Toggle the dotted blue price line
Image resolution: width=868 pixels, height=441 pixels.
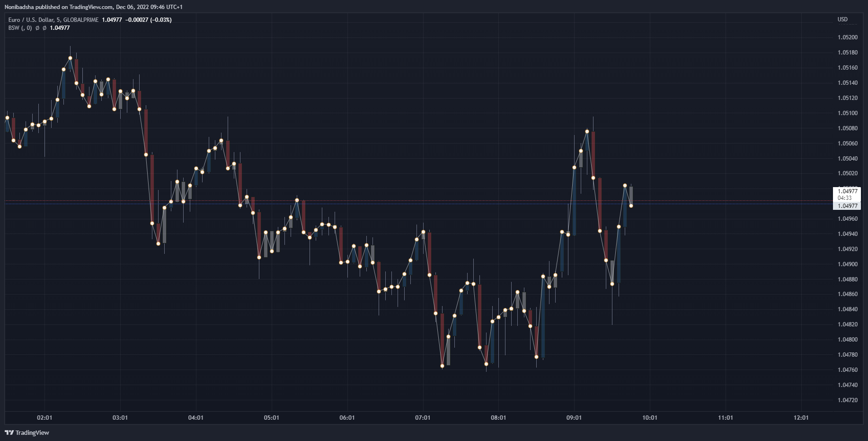tap(426, 204)
